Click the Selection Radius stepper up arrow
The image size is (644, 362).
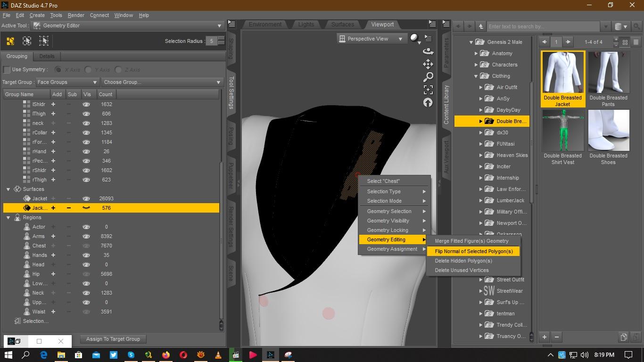coord(221,39)
